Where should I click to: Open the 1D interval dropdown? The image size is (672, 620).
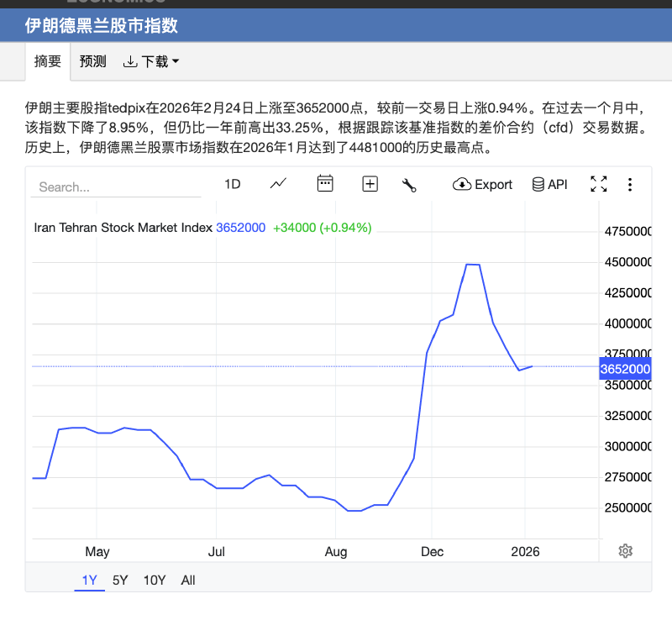[233, 184]
